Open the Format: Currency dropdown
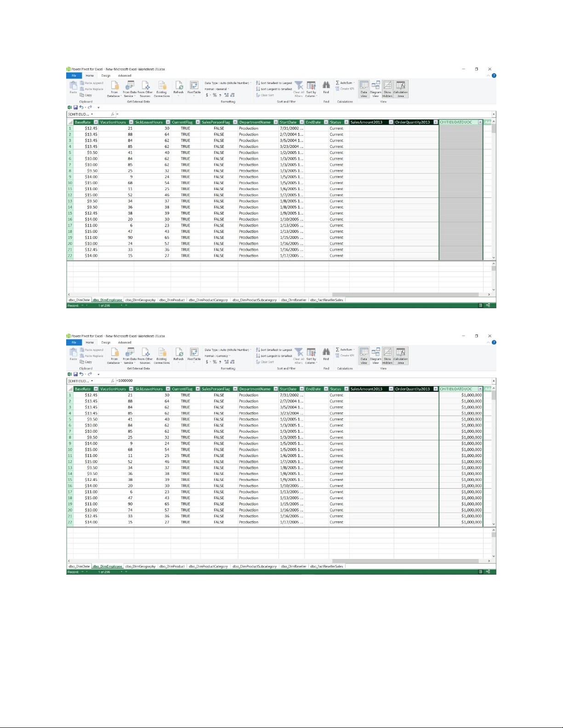 (x=218, y=356)
